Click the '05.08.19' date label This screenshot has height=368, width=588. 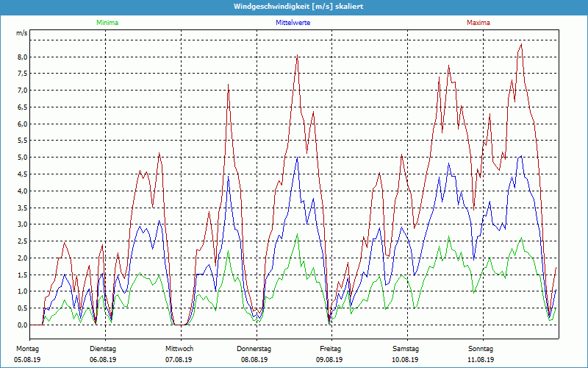click(27, 359)
